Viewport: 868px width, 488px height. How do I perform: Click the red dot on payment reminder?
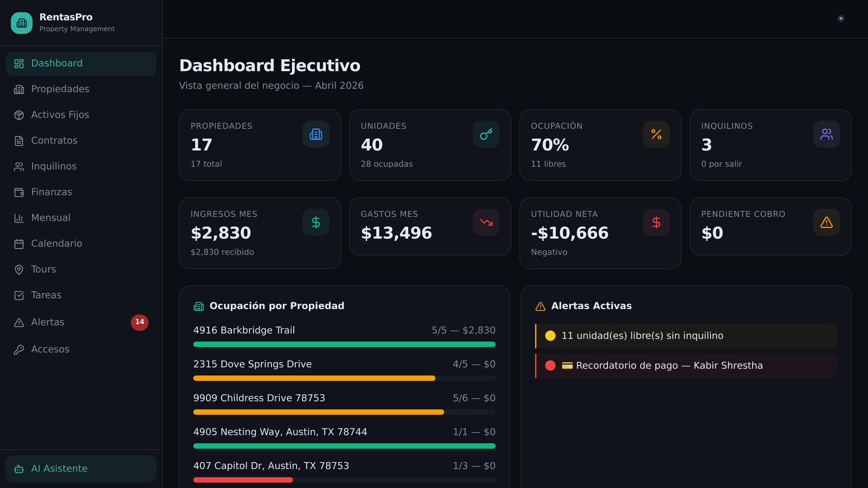[x=550, y=366]
